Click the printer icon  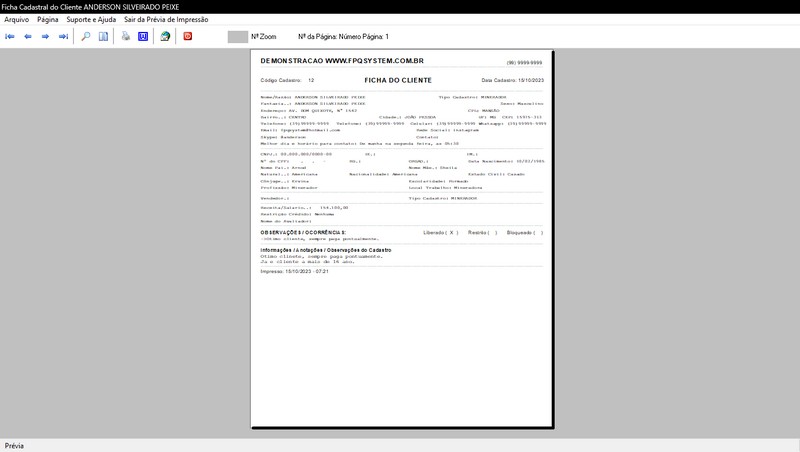126,36
